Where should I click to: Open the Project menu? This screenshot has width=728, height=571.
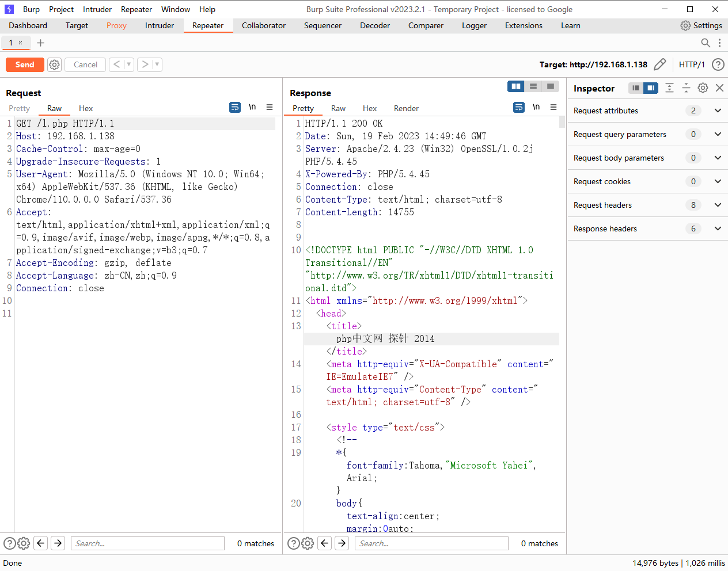click(x=61, y=9)
